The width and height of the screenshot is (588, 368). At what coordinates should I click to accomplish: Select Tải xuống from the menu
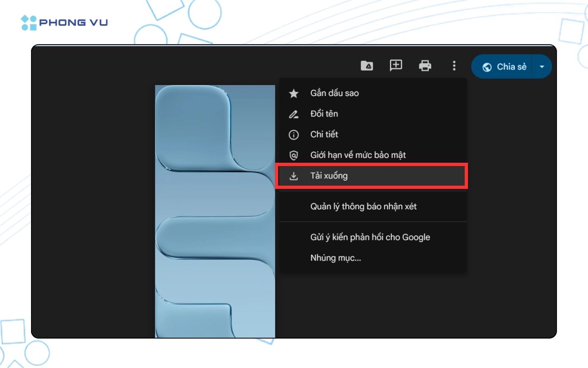coord(329,176)
